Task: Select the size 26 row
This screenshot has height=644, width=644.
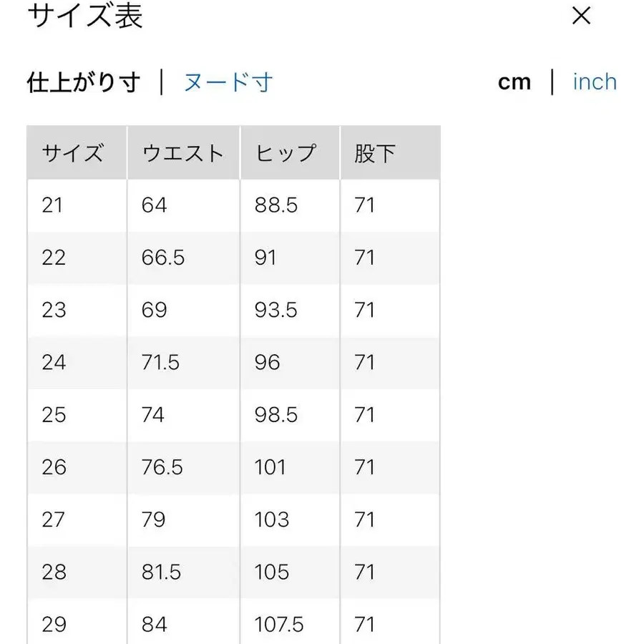Action: click(x=54, y=467)
